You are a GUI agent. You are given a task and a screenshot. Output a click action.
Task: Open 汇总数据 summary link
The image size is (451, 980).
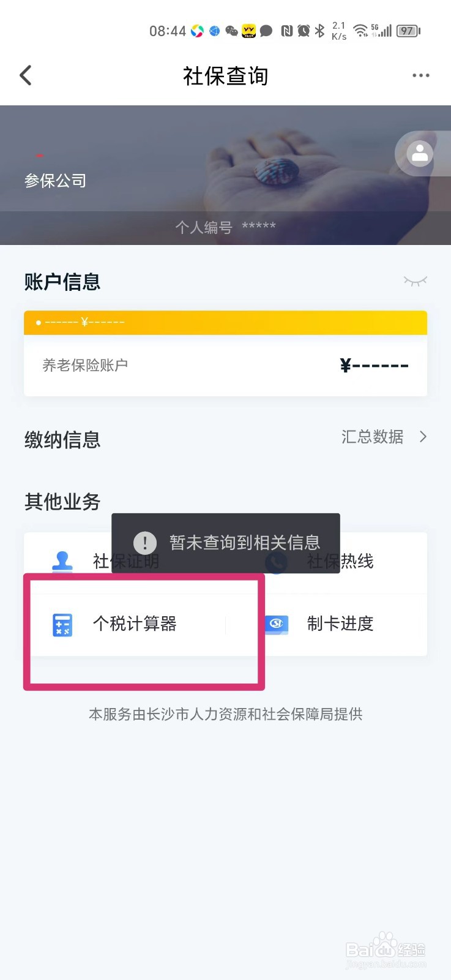coord(372,437)
